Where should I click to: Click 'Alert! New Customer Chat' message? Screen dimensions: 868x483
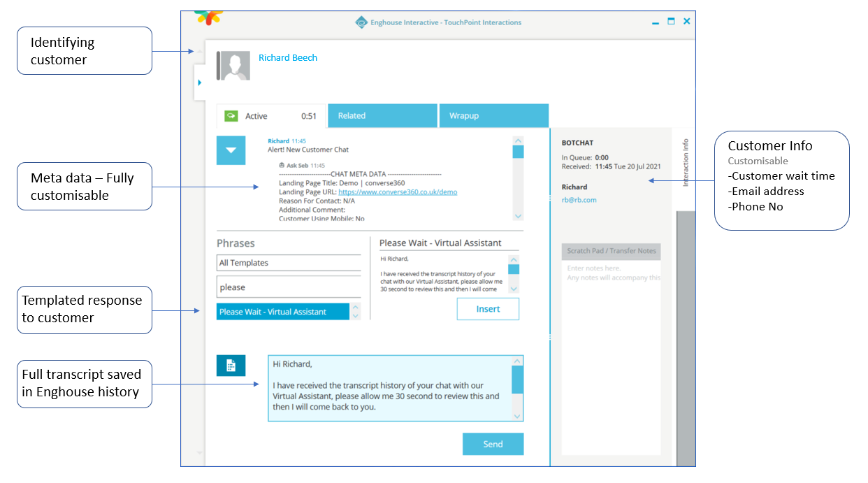point(308,150)
